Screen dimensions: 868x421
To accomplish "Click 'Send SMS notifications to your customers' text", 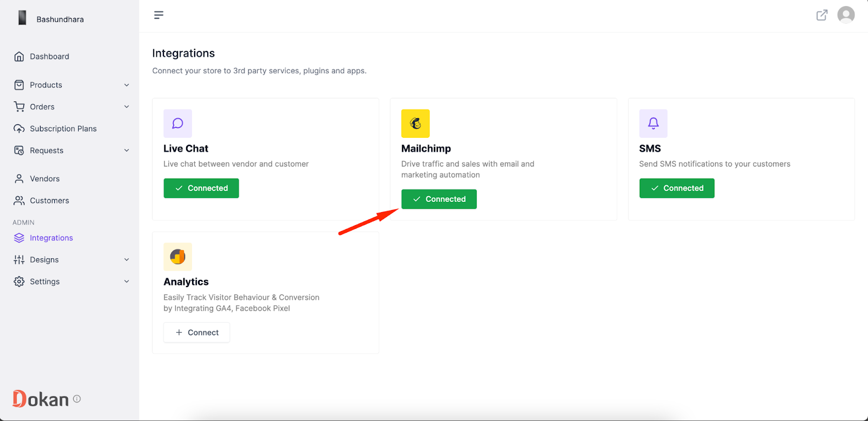I will (x=714, y=164).
